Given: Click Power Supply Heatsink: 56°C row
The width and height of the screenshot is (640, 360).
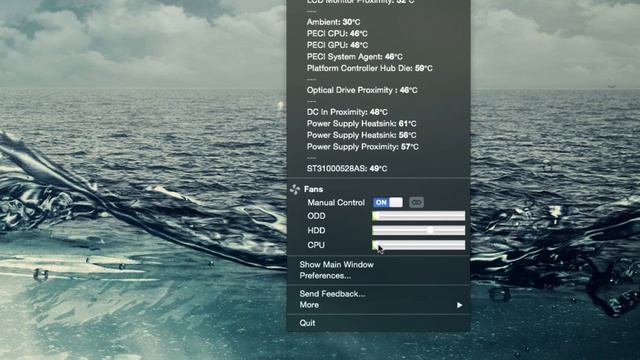Looking at the screenshot, I should click(361, 135).
